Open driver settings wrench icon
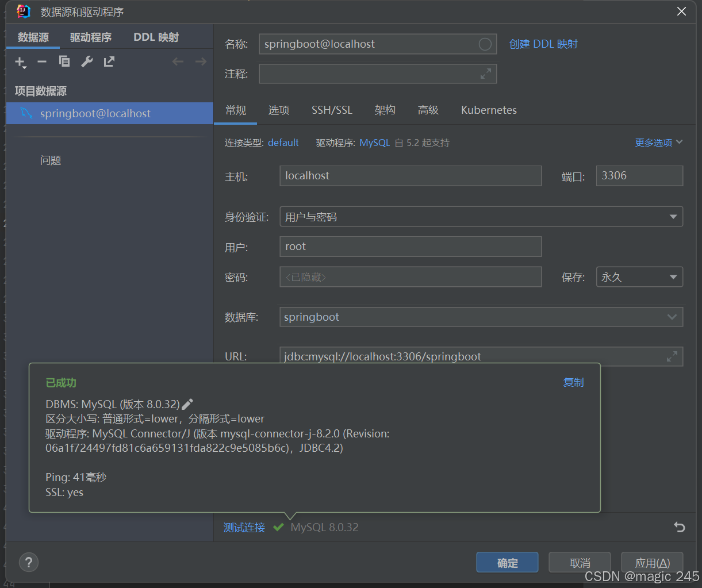 coord(87,62)
